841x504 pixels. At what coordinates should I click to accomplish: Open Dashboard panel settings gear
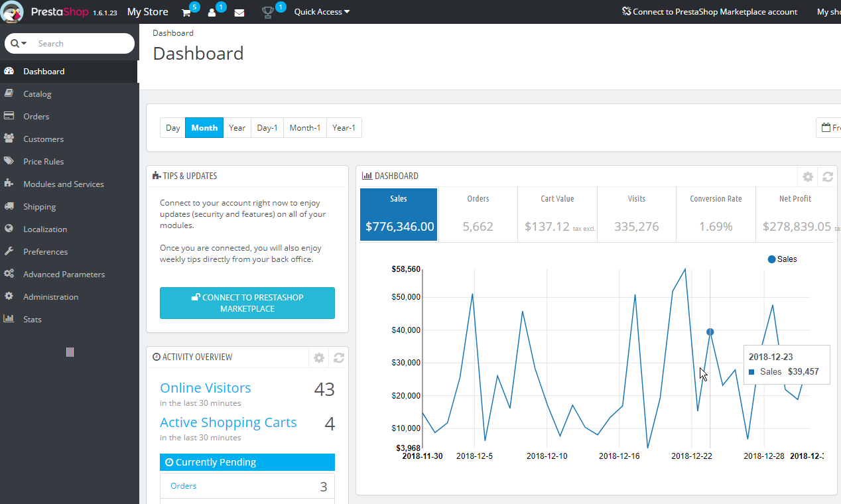(x=808, y=176)
